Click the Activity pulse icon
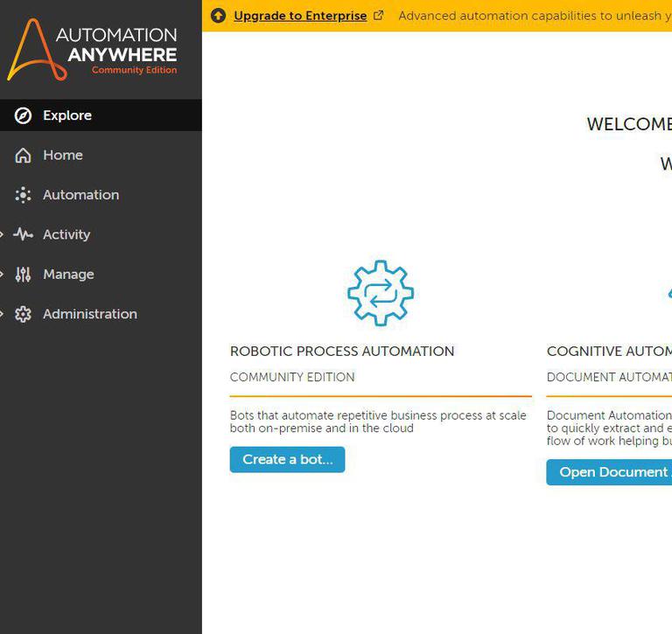 23,234
